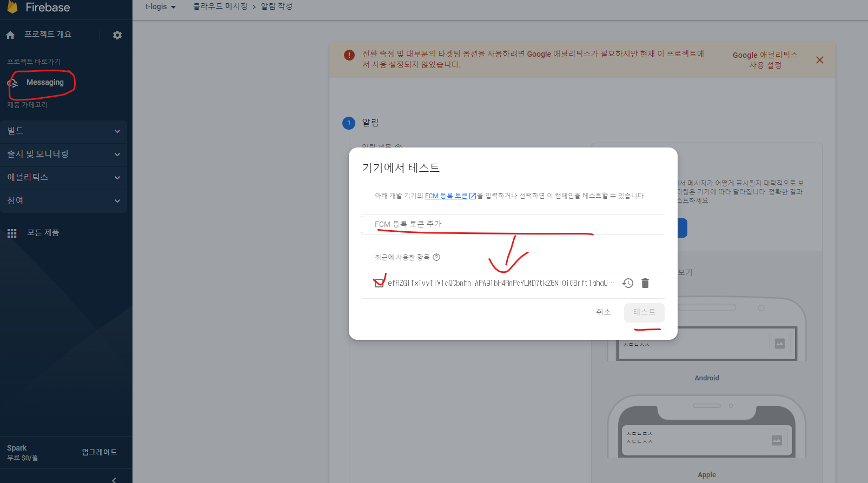Click the step 1 알림 number badge

pos(349,123)
